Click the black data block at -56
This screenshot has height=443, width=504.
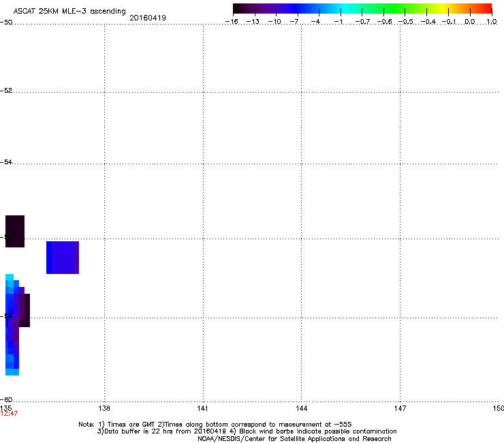coord(15,231)
